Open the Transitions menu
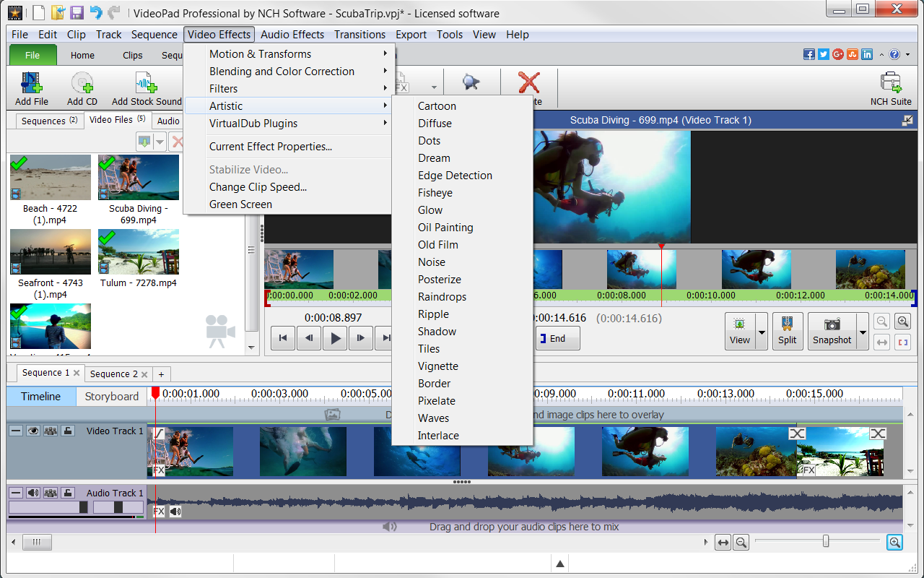924x578 pixels. pos(359,34)
